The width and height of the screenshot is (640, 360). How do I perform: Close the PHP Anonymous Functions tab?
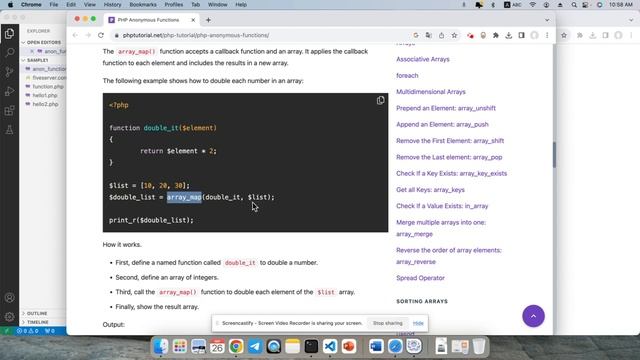[193, 20]
